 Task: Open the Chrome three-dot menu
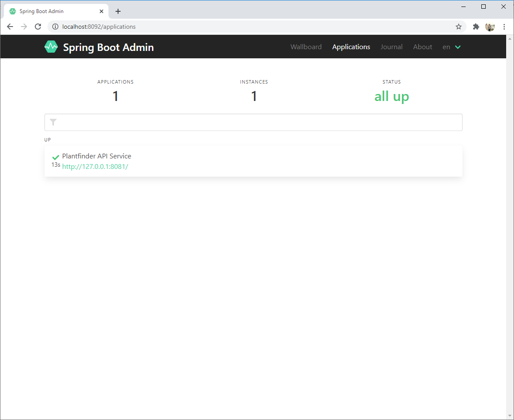coord(504,27)
